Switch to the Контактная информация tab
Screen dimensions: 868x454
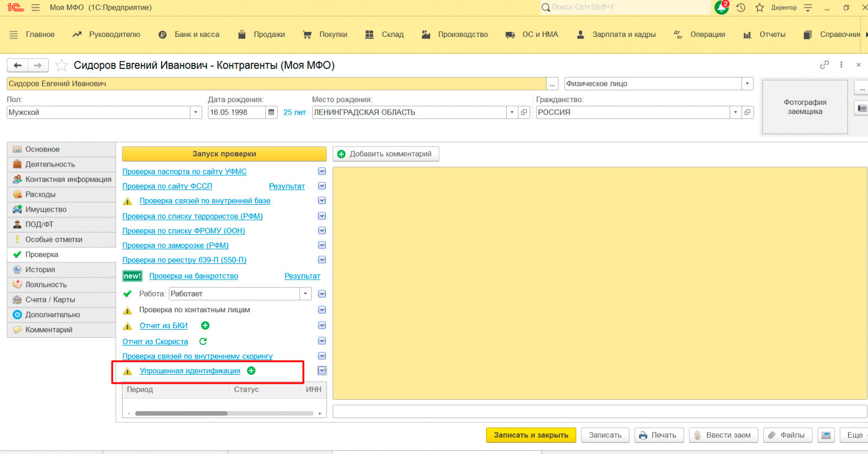pos(61,179)
